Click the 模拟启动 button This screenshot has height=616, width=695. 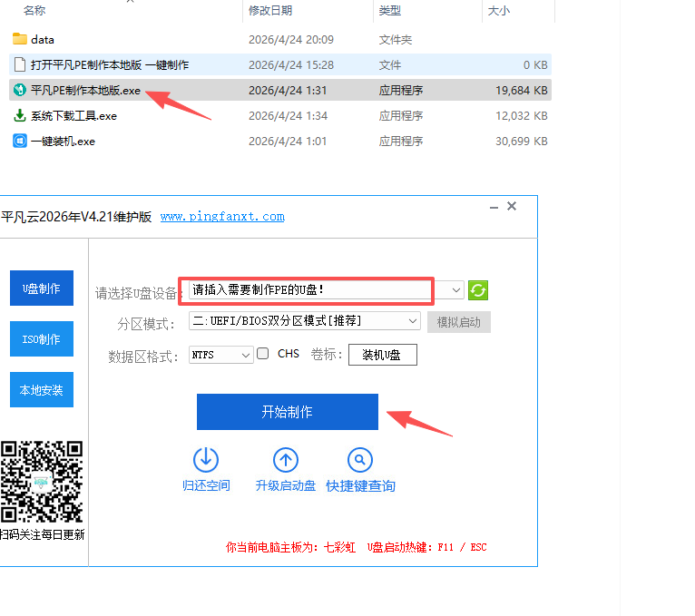(x=459, y=322)
